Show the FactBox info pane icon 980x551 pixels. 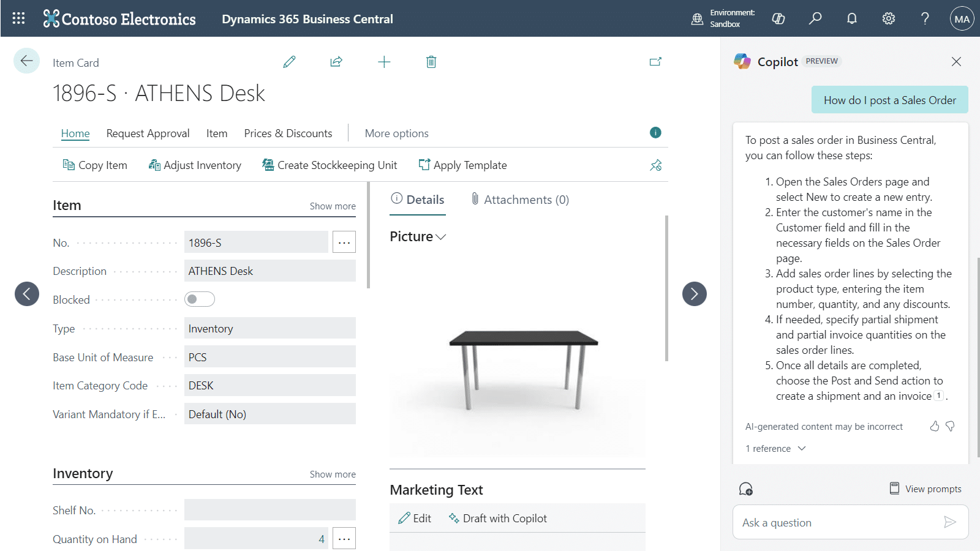coord(655,132)
